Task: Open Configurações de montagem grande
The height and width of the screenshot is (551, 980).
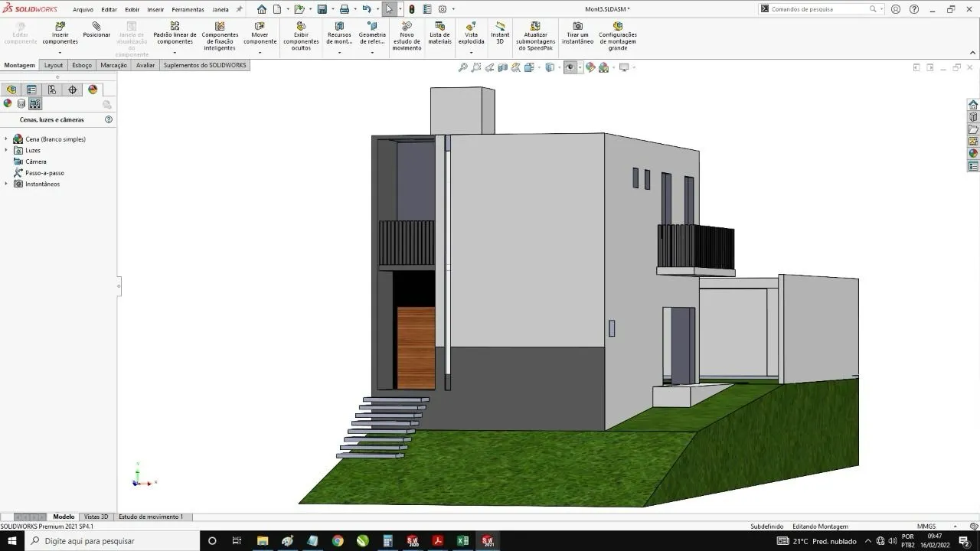Action: point(617,36)
